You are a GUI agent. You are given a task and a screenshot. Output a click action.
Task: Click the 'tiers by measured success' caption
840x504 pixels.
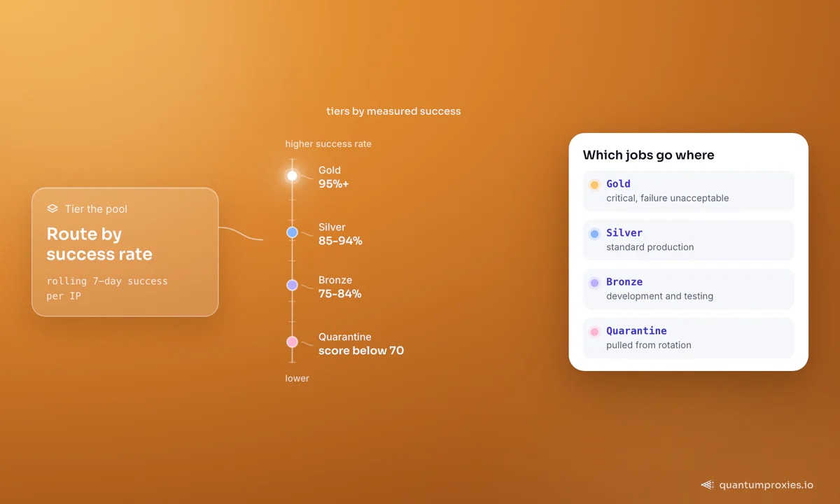(393, 111)
